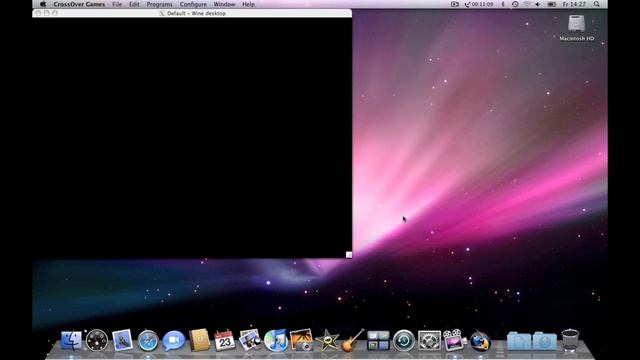Open the Configure menu
The height and width of the screenshot is (360, 640).
[193, 4]
